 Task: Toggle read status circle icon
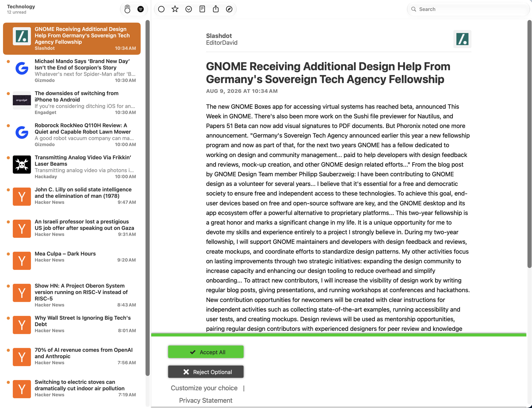point(161,9)
